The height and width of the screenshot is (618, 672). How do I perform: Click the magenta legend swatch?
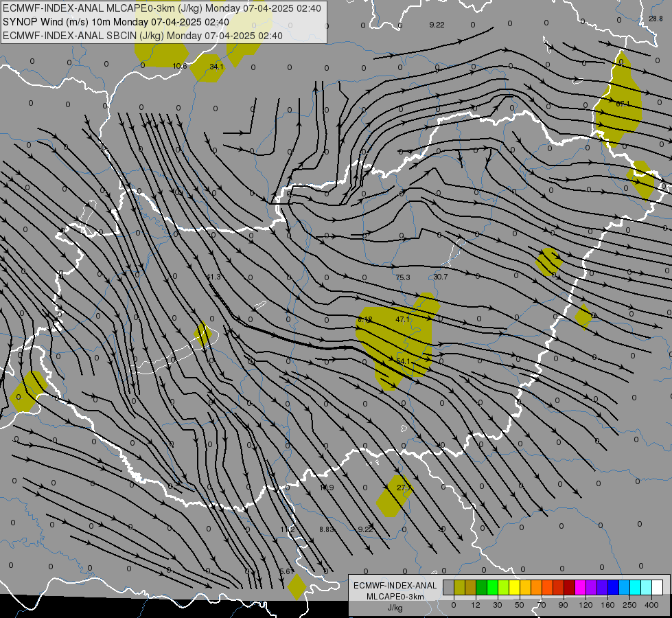581,587
